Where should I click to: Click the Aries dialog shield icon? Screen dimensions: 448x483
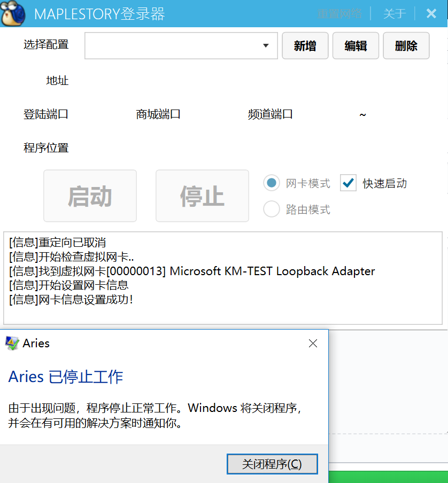12,343
